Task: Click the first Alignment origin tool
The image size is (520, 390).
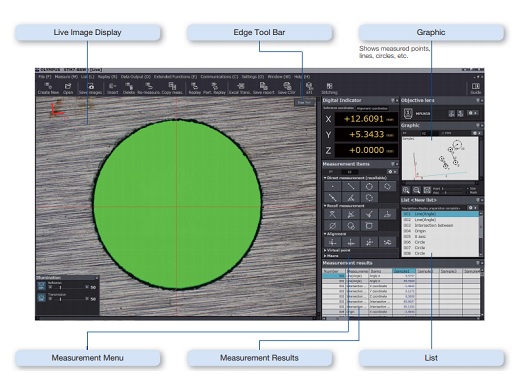Action: [333, 242]
